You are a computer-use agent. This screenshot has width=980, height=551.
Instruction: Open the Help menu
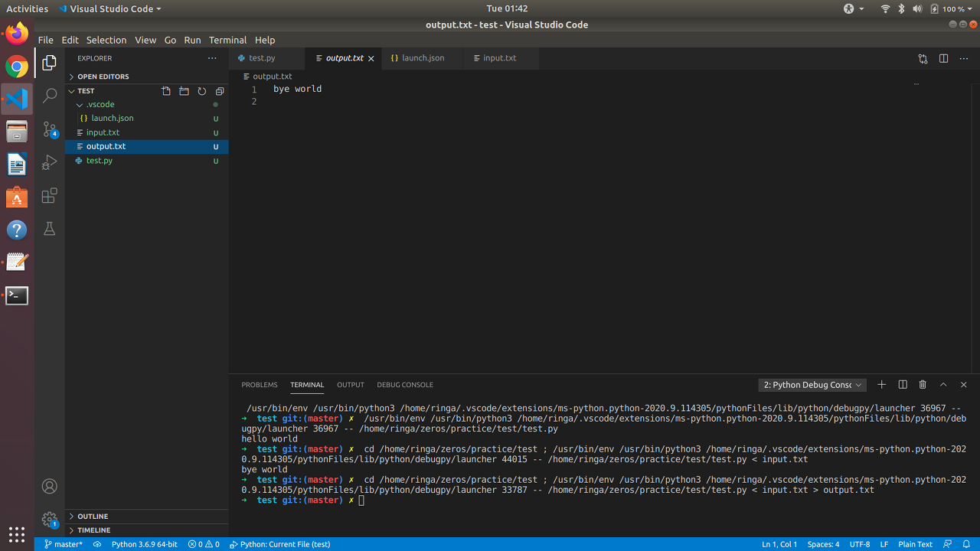point(265,40)
